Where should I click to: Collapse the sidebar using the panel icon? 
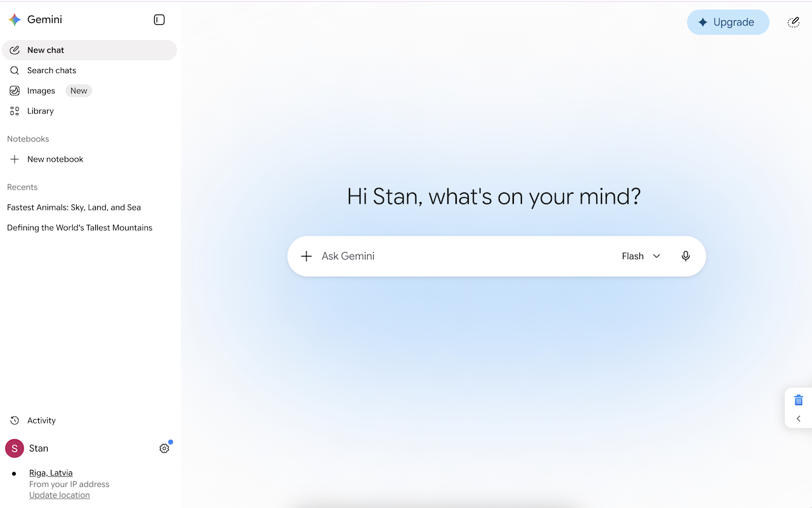point(159,20)
